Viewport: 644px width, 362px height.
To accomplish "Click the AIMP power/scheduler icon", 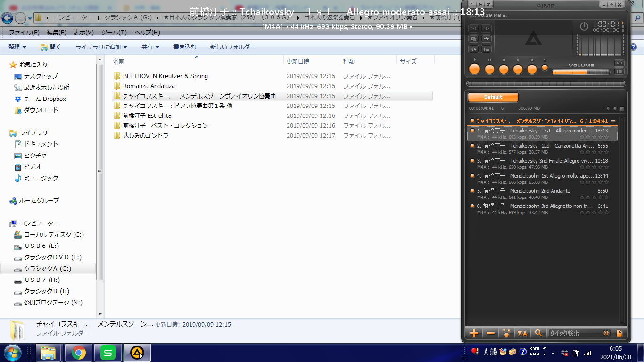I will [x=584, y=26].
